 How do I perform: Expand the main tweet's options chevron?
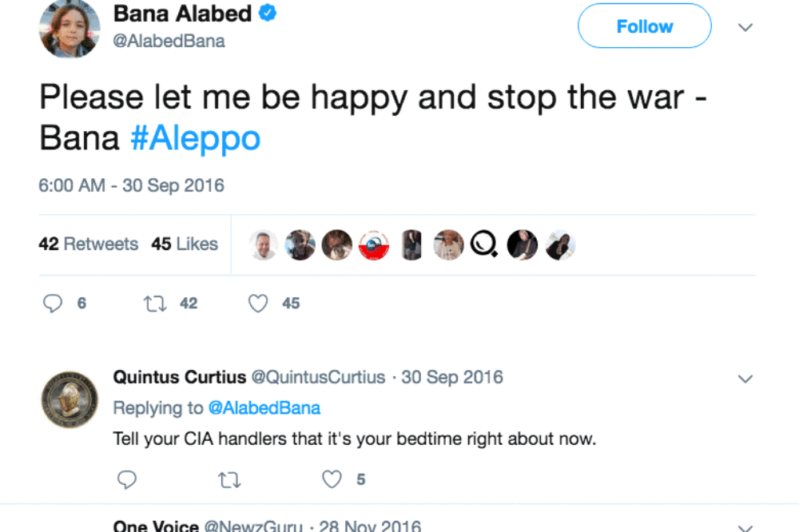click(x=745, y=27)
